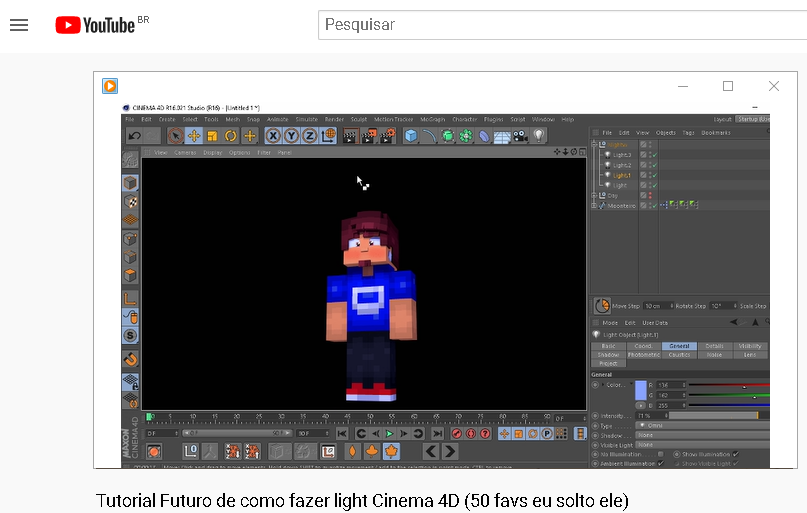Toggle the X axis lock

[x=273, y=136]
